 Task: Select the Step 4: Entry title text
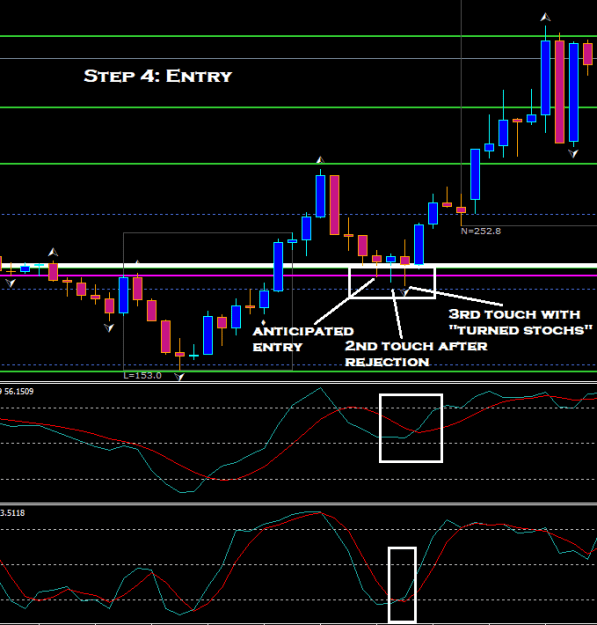(x=157, y=76)
